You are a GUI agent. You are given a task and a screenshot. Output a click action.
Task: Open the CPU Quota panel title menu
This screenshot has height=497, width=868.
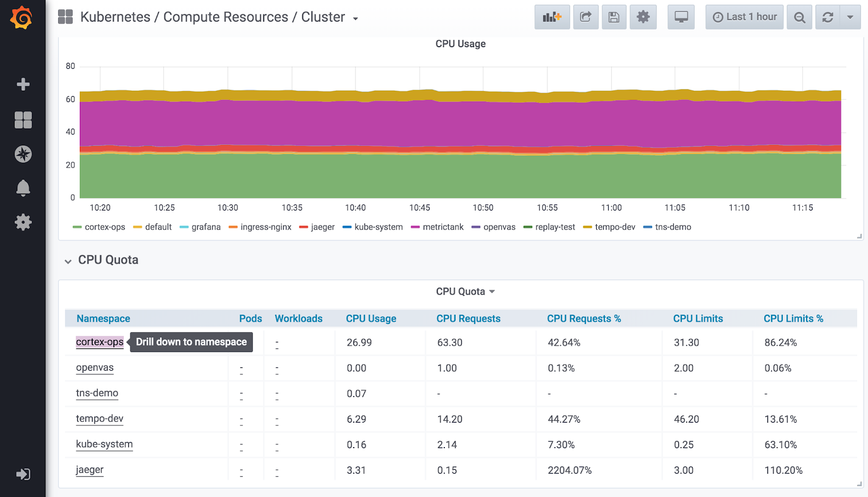tap(465, 291)
